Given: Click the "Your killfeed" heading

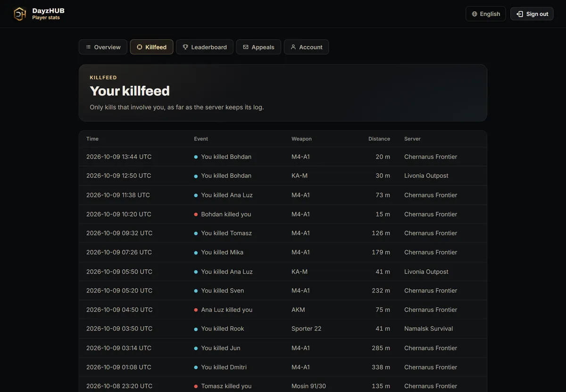Looking at the screenshot, I should [x=130, y=91].
